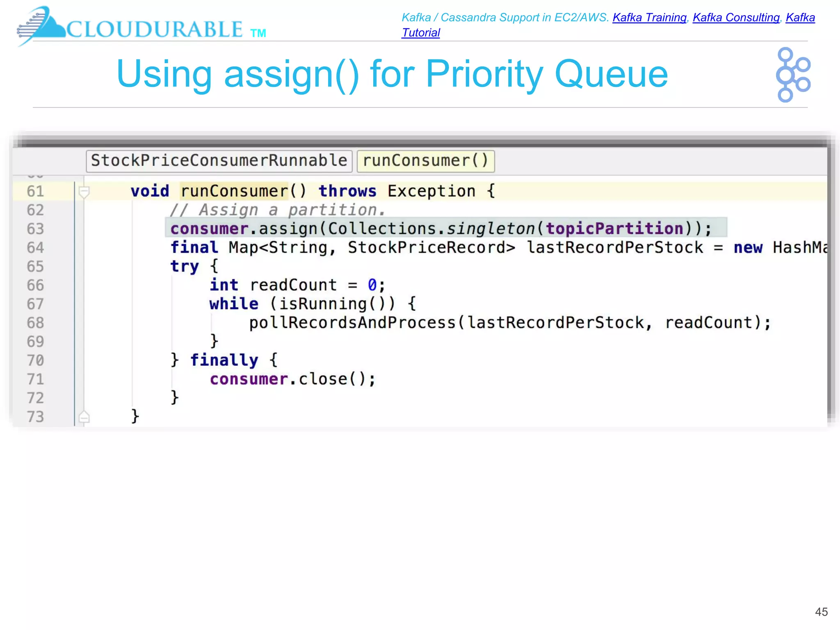
Task: Click the pollRecordsAndProcess method call
Action: pyautogui.click(x=352, y=323)
